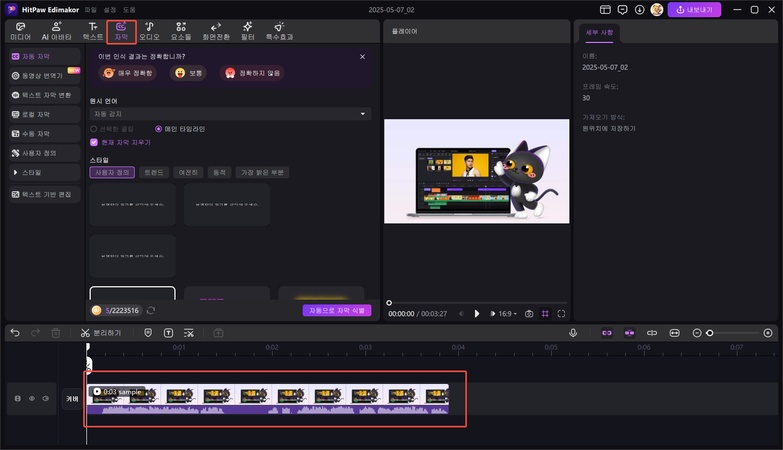The height and width of the screenshot is (450, 783).
Task: Open the 설정 menu in title bar
Action: [x=110, y=9]
